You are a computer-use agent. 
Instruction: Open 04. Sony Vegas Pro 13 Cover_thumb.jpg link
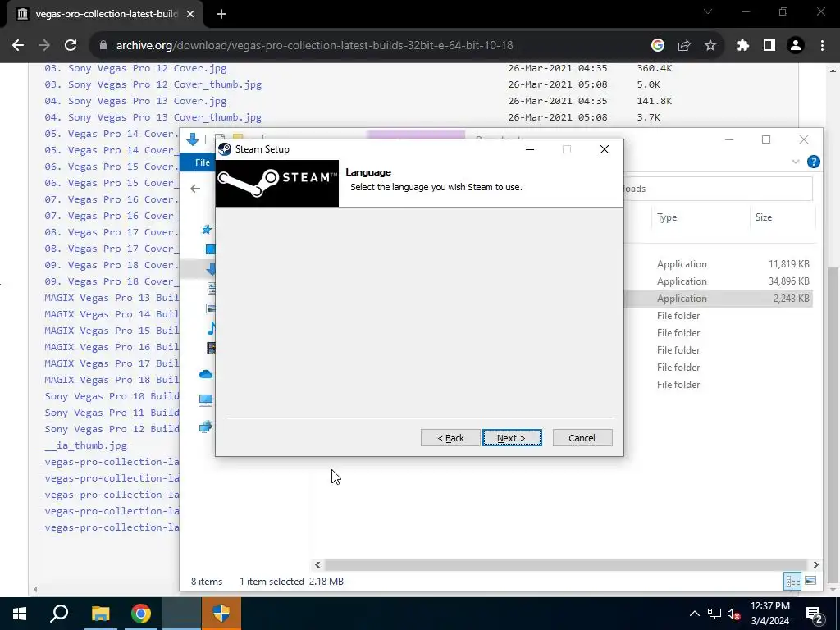[153, 117]
